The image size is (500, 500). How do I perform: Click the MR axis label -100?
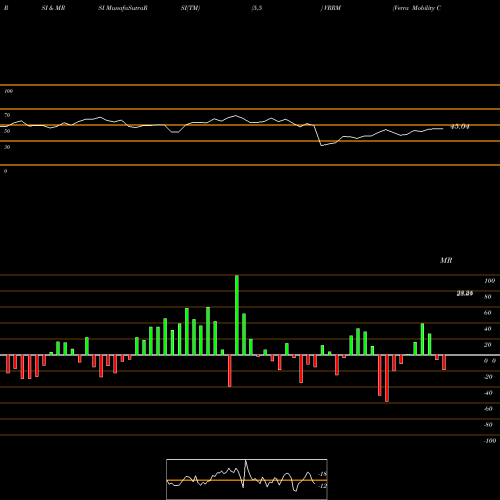[x=489, y=441]
